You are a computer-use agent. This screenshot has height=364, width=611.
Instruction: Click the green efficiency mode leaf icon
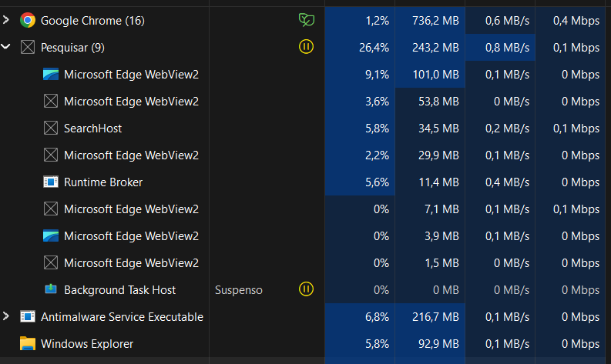click(x=307, y=20)
